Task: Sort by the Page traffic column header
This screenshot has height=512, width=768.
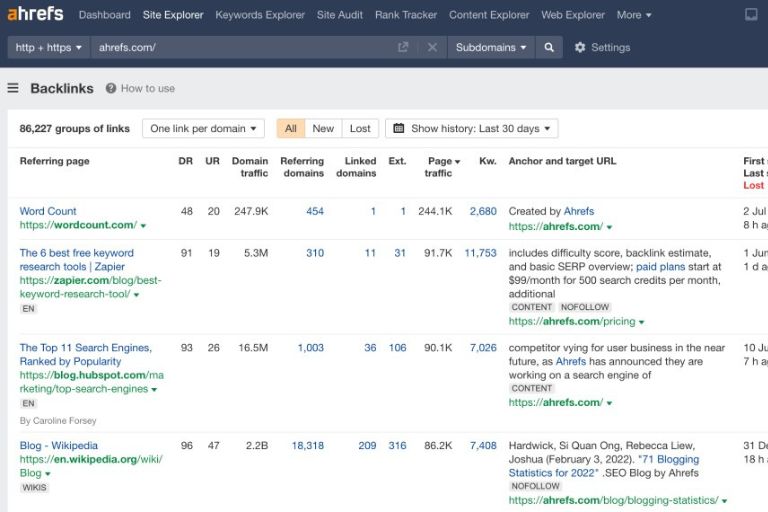Action: (442, 167)
